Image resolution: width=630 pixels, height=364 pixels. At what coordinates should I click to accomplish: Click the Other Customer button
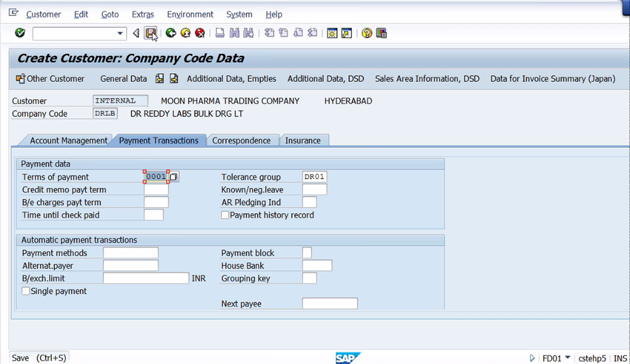tap(50, 79)
